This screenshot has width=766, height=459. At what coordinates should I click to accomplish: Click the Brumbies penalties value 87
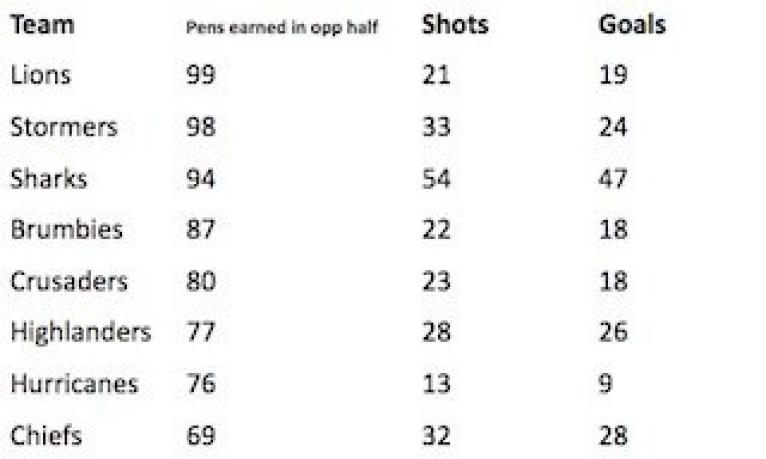[x=201, y=230]
